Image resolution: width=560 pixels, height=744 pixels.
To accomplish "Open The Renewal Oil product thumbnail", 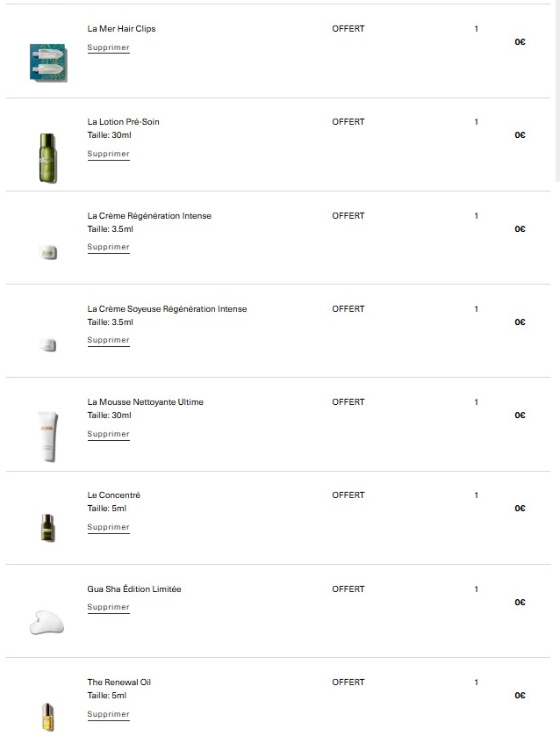I will pos(47,716).
